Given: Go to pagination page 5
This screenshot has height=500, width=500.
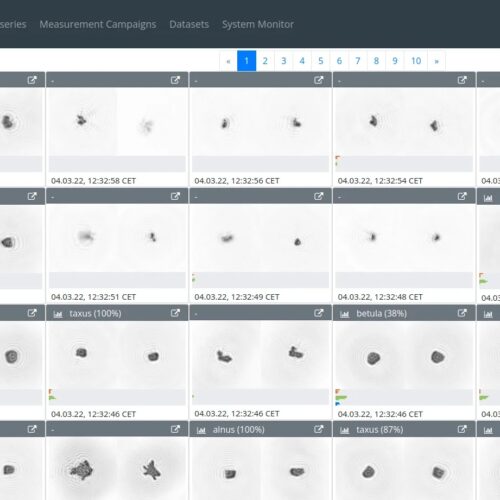Looking at the screenshot, I should pos(321,61).
